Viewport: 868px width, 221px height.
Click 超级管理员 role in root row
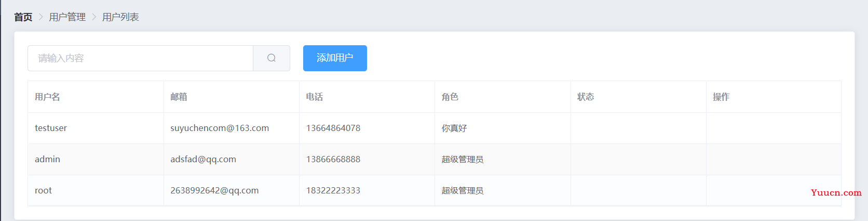coord(463,190)
